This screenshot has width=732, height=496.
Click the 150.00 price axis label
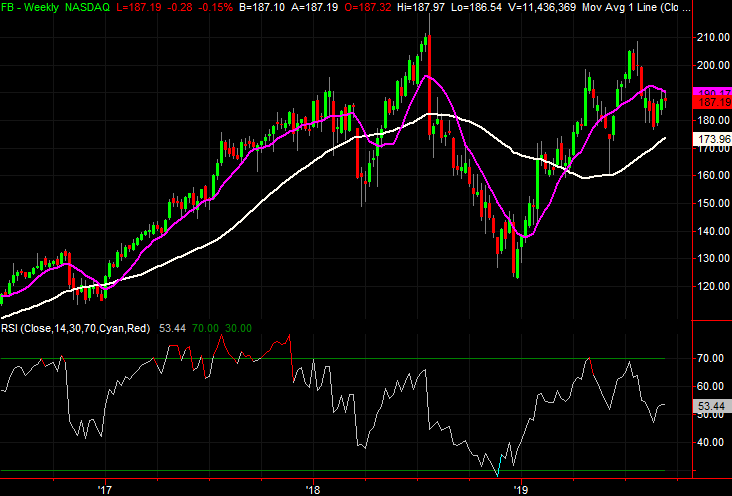713,203
